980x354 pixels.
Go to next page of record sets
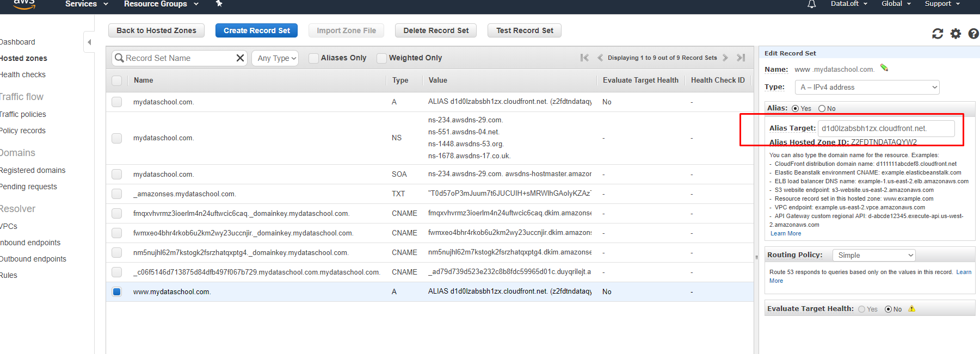[x=725, y=58]
